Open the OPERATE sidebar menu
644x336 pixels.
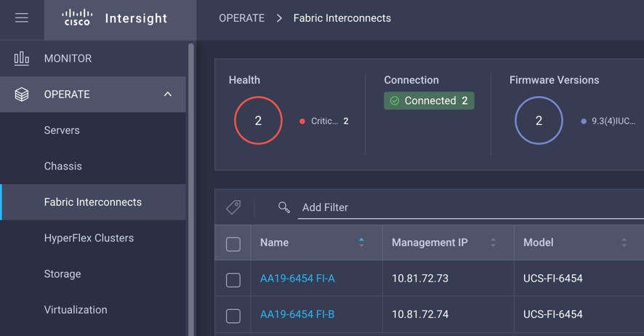coord(93,95)
